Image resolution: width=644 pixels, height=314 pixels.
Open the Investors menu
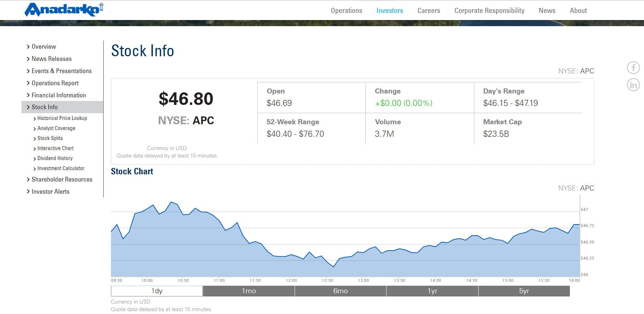click(x=389, y=10)
